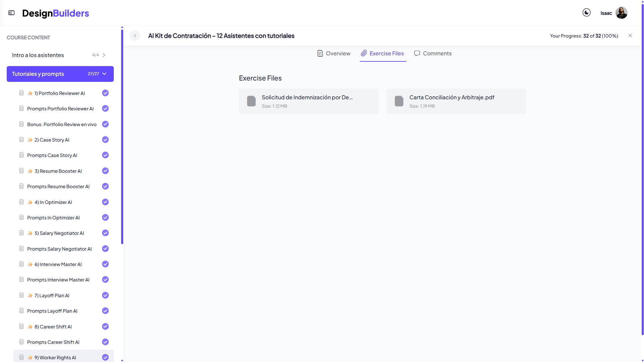Image resolution: width=644 pixels, height=362 pixels.
Task: Open Isaac's profile avatar
Action: 621,13
